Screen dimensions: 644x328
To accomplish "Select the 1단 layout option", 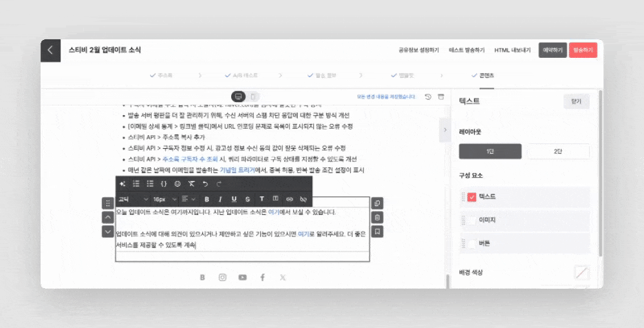I will pos(490,152).
